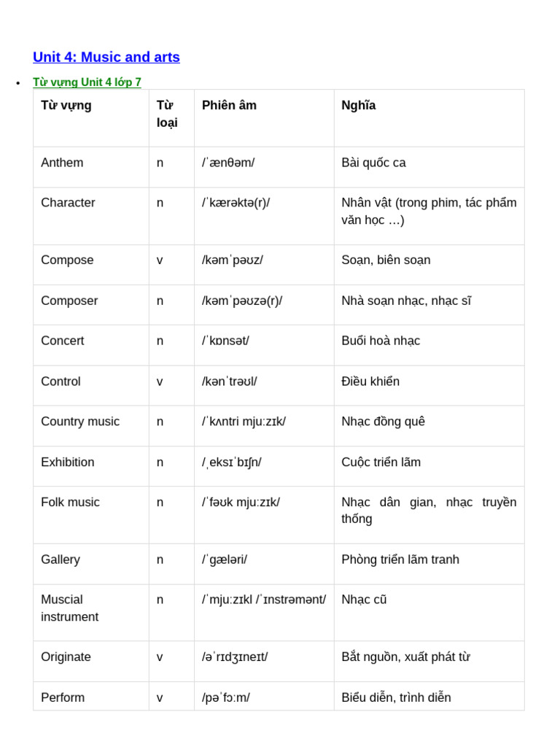Select the word Anthem in the table
Image resolution: width=560 pixels, height=747 pixels.
[62, 163]
